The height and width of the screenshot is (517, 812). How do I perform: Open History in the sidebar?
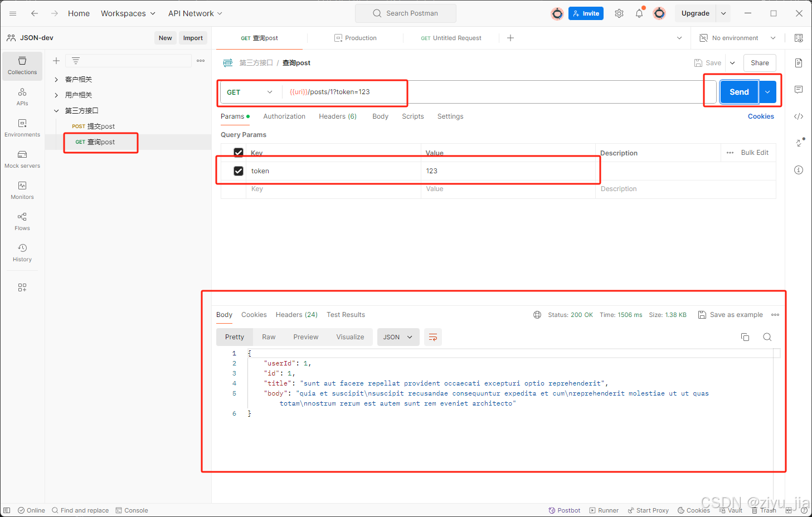click(22, 253)
